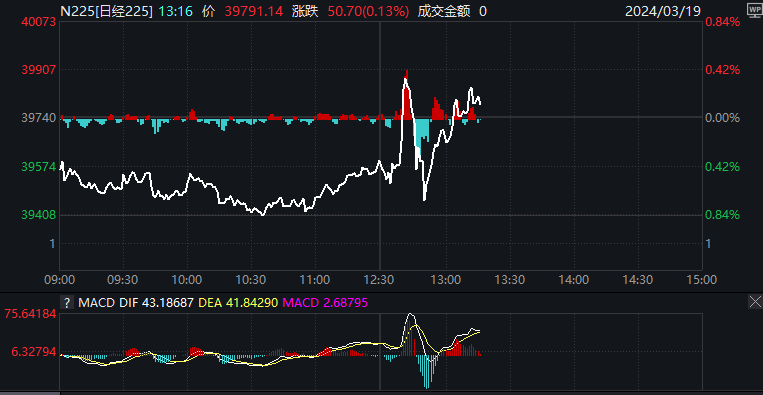
Task: Click the time value 13:16 in header
Action: coord(177,11)
